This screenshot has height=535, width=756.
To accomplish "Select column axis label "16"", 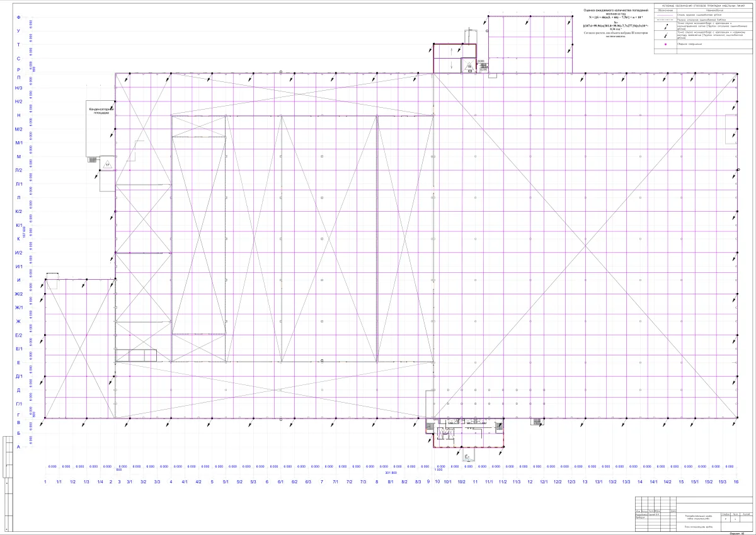I will (x=736, y=482).
